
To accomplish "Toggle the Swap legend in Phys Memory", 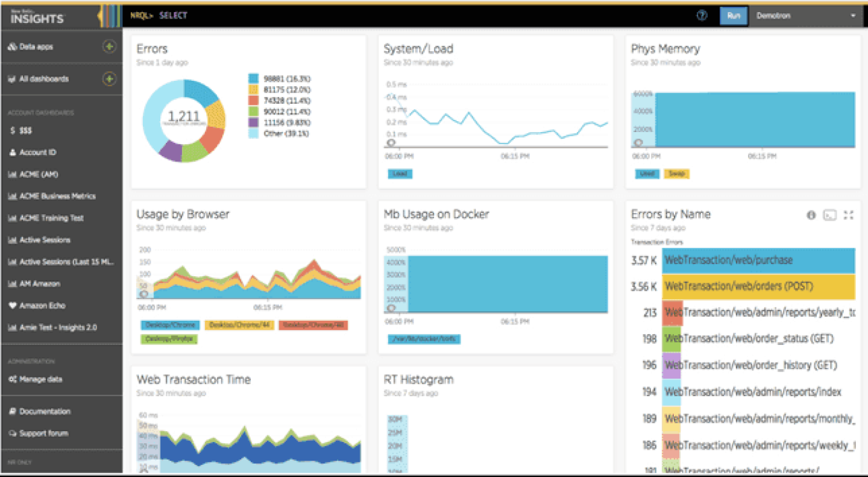I will point(678,173).
